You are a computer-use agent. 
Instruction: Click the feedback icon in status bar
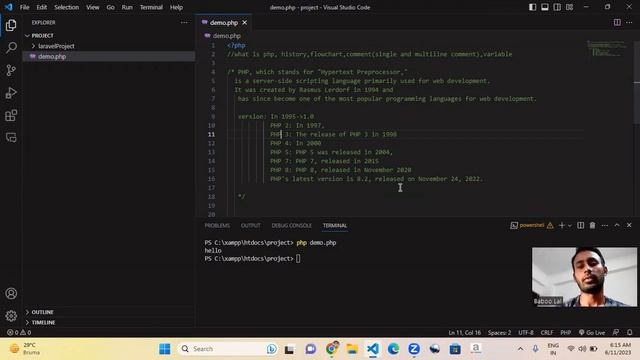[616, 332]
